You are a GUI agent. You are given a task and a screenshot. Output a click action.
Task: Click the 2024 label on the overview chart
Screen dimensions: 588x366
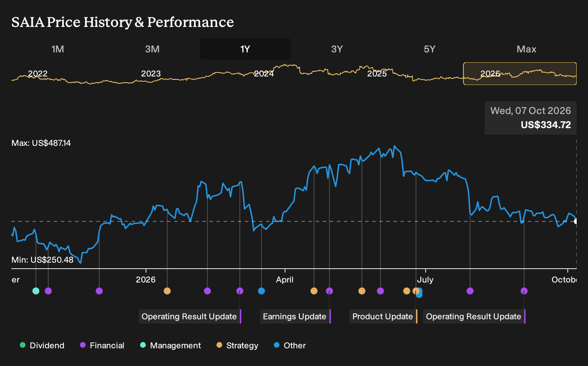point(264,74)
